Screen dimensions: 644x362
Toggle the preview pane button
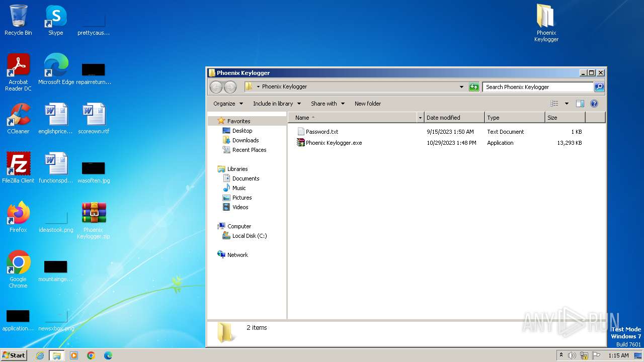(x=580, y=104)
